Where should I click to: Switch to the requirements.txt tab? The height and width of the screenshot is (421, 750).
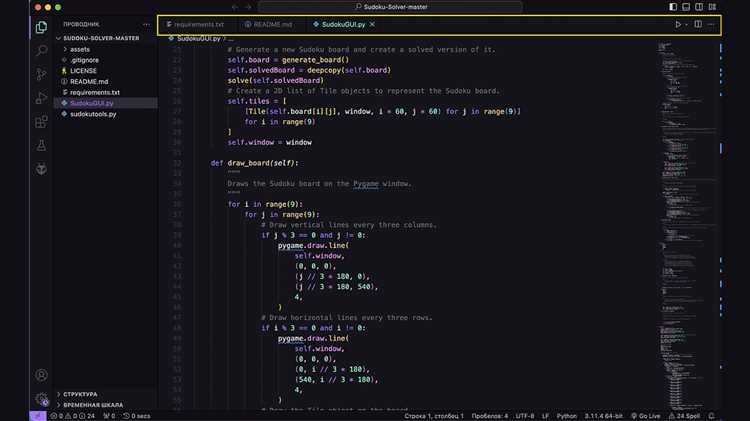[196, 24]
